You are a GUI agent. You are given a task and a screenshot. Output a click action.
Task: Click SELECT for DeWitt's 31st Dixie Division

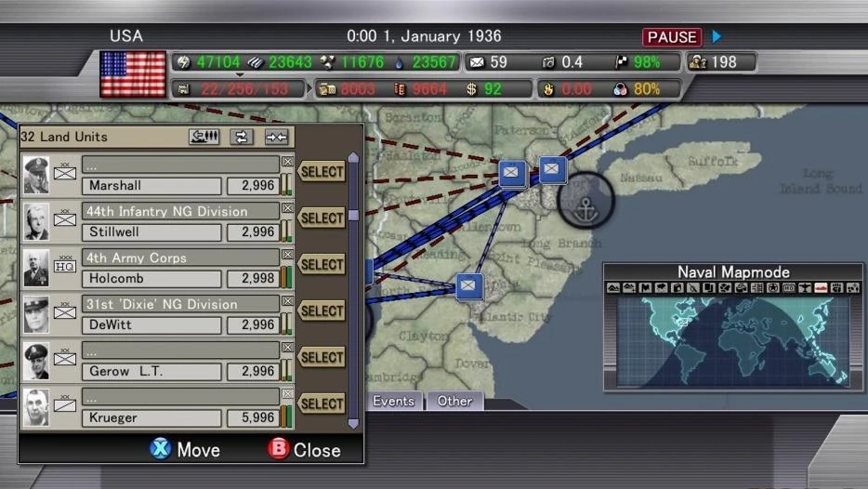[322, 311]
